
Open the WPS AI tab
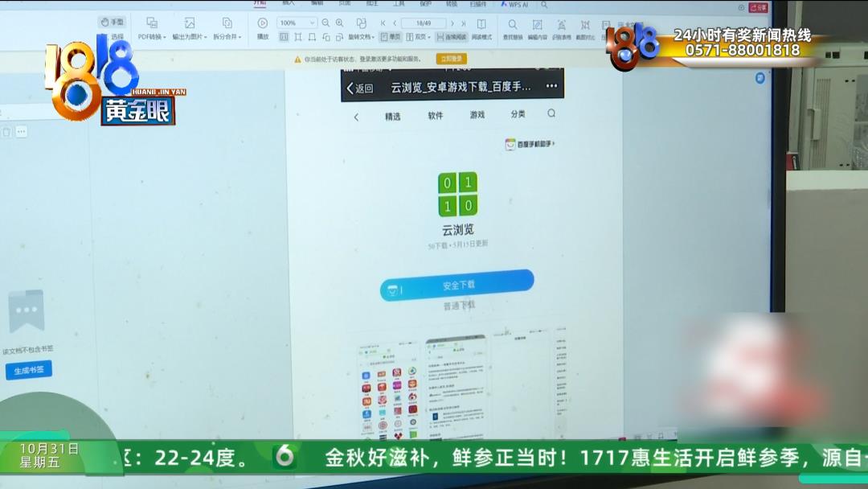pyautogui.click(x=514, y=5)
